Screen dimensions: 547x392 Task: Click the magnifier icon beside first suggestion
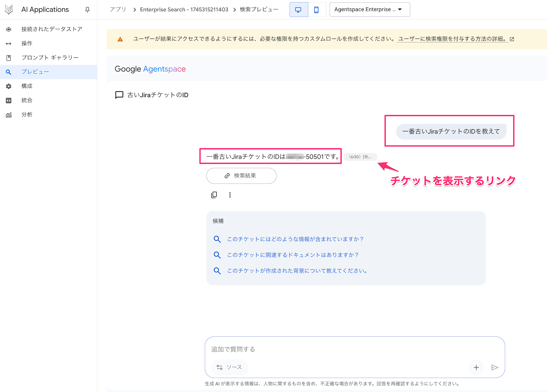coord(217,239)
